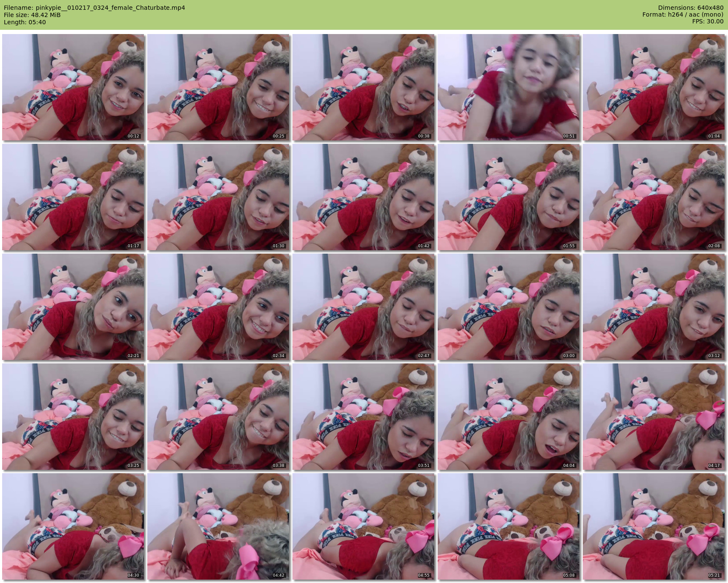The height and width of the screenshot is (583, 728).
Task: Click the Filename line in the header
Action: pos(95,8)
